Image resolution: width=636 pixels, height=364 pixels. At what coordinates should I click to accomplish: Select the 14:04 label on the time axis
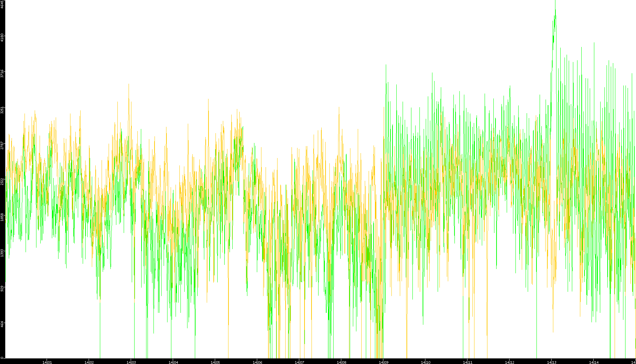pos(173,362)
